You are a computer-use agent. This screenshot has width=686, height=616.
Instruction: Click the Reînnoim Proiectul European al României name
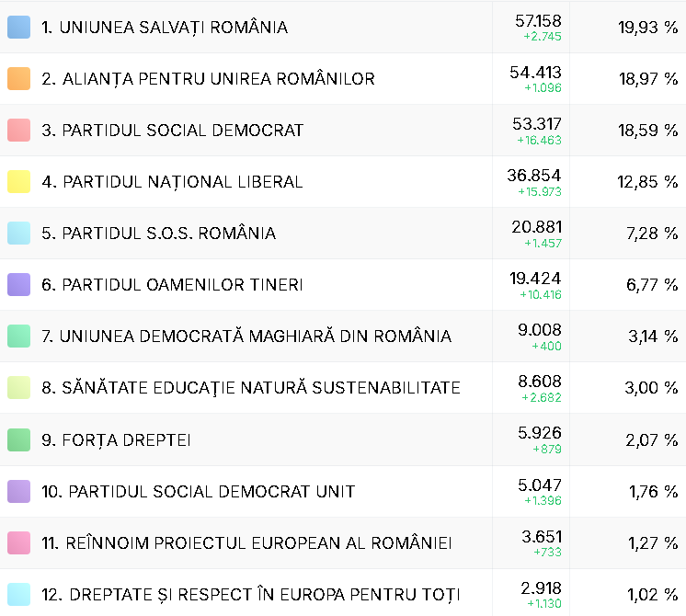tap(246, 543)
